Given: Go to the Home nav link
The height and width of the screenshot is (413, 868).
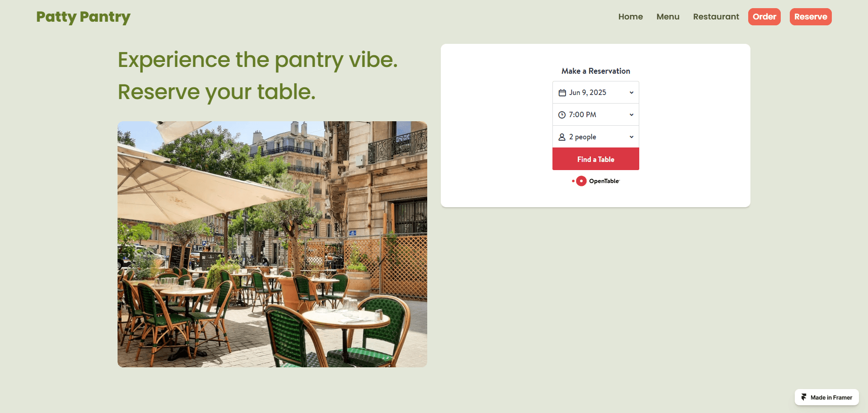Looking at the screenshot, I should coord(631,17).
